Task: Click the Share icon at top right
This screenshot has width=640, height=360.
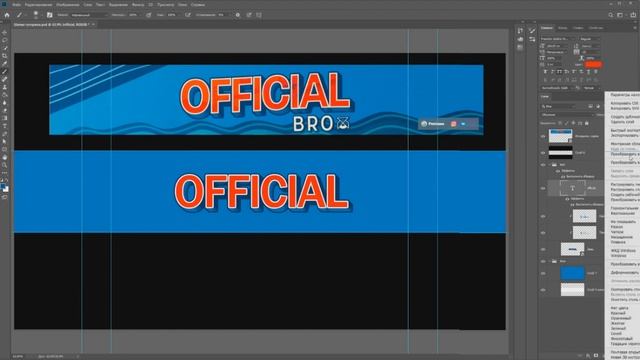Action: pyautogui.click(x=633, y=15)
